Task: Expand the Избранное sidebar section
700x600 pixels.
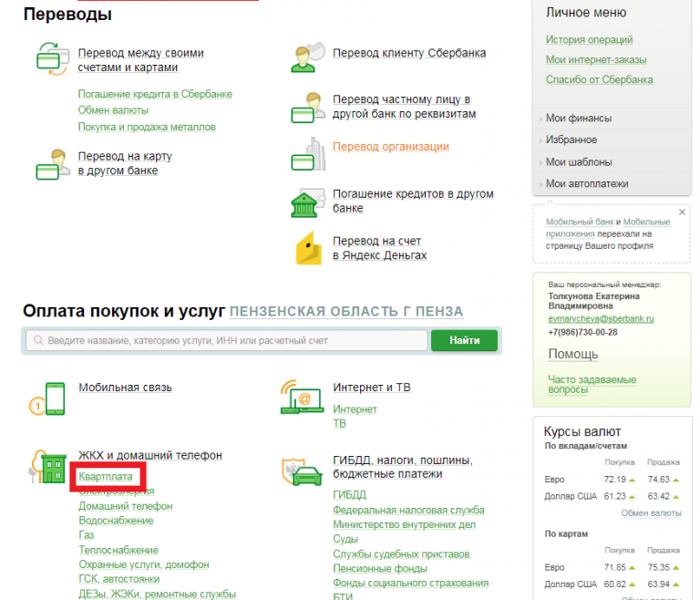Action: point(571,140)
